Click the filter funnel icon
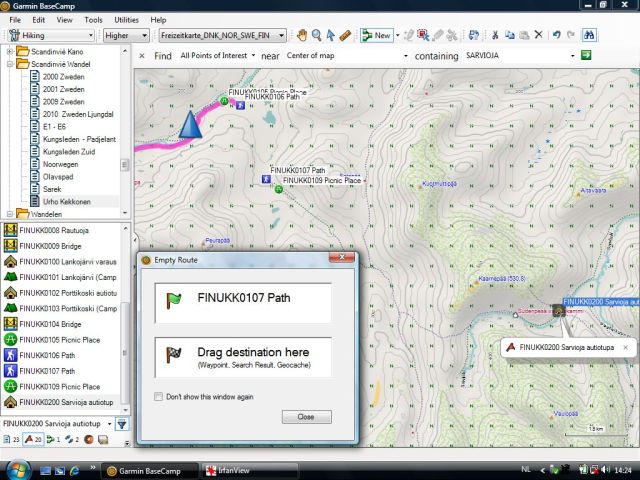The height and width of the screenshot is (480, 640). click(121, 424)
